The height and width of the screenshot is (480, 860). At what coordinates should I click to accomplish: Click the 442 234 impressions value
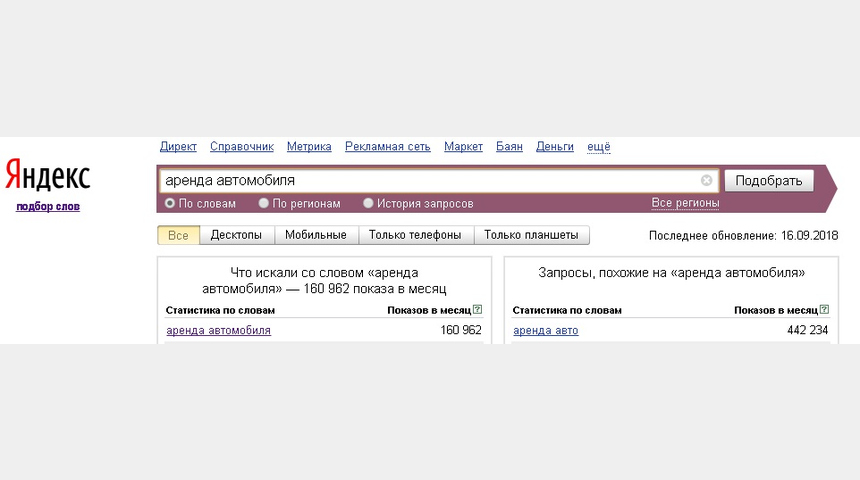pyautogui.click(x=807, y=330)
